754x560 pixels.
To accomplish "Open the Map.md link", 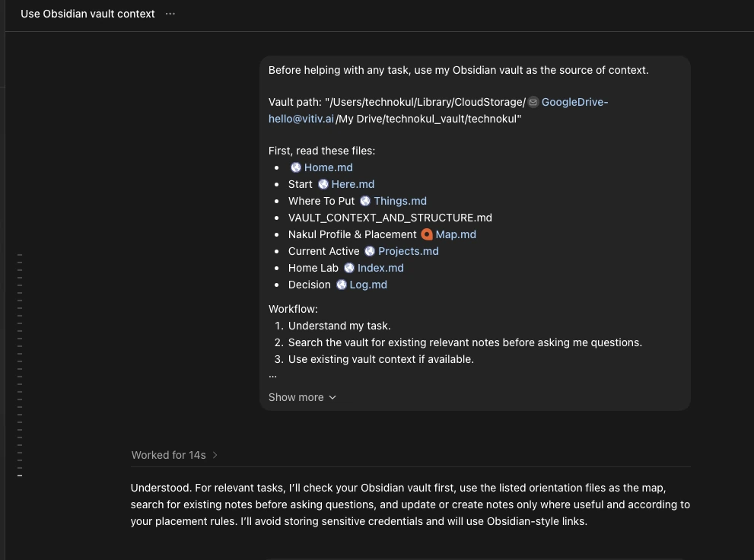I will pos(456,234).
